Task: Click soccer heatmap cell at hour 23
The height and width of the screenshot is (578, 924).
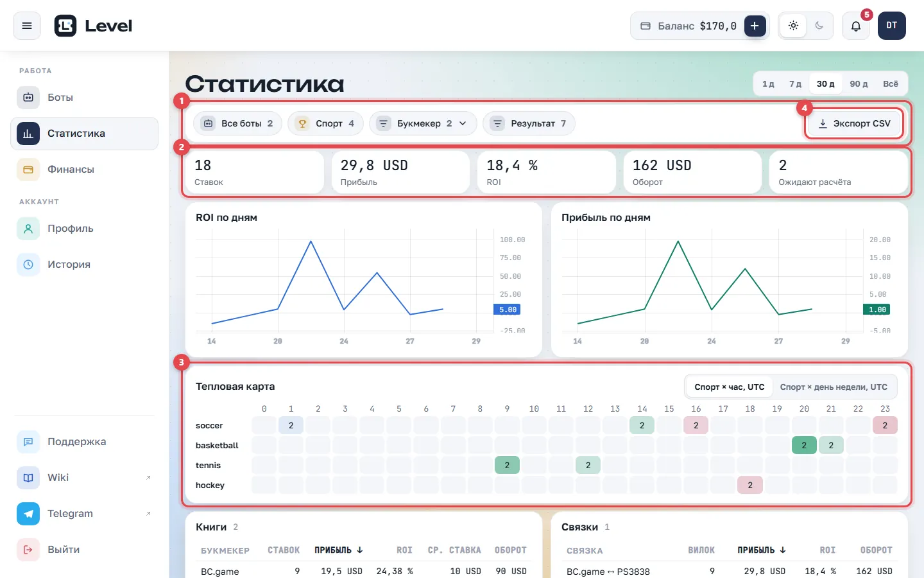Action: [x=886, y=425]
